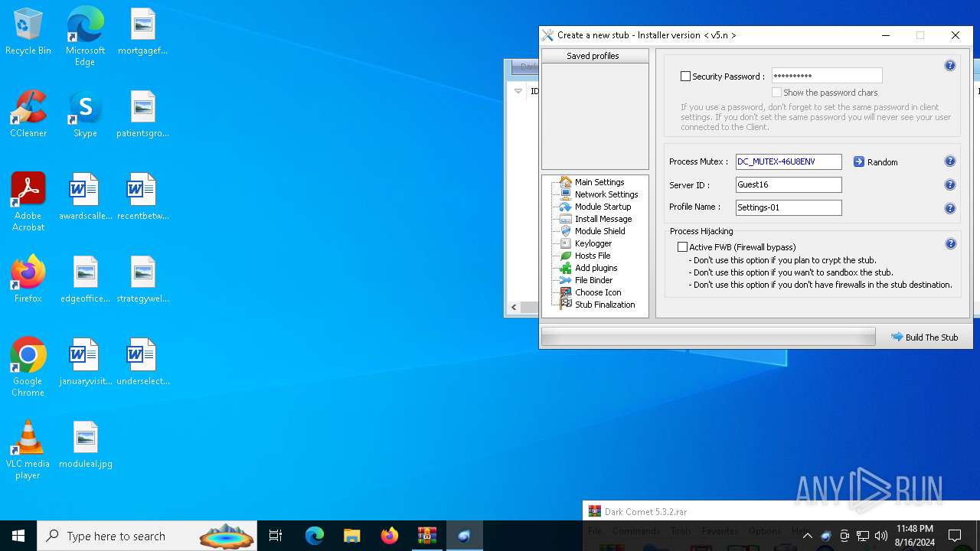Toggle Show the password chars checkbox
980x551 pixels.
[776, 93]
